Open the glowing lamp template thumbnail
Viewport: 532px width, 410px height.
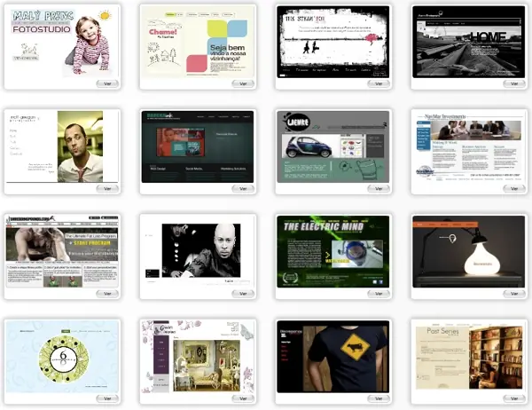coord(468,252)
